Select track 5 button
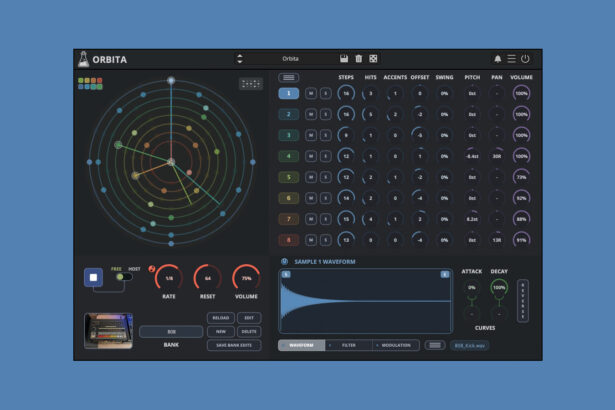The width and height of the screenshot is (615, 410). pyautogui.click(x=289, y=177)
